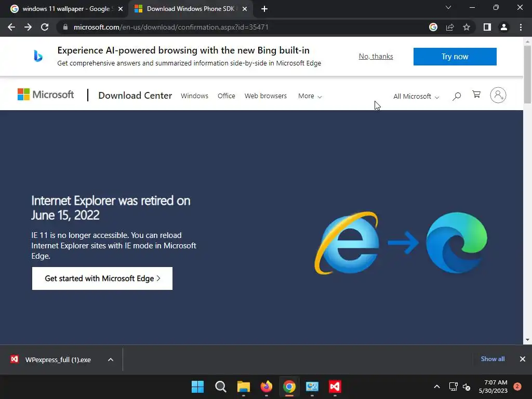Click the Microsoft Edge logo image
Screen dimensions: 532x399
pos(457,243)
